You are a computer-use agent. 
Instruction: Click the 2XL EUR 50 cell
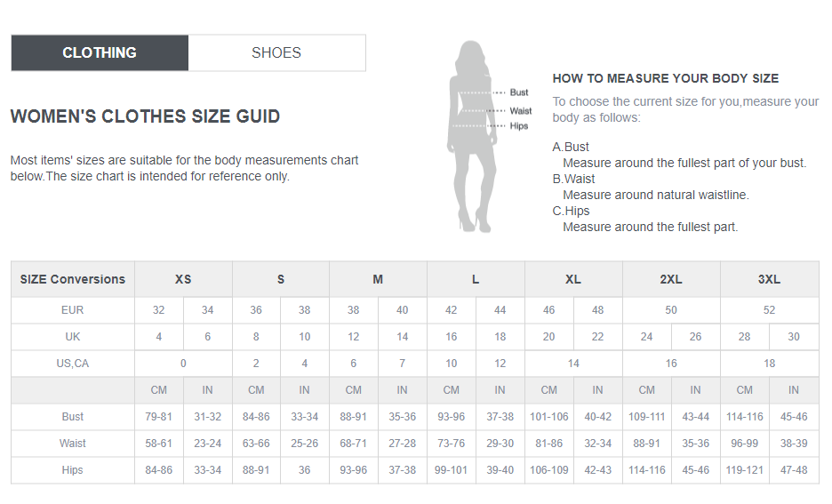point(671,310)
